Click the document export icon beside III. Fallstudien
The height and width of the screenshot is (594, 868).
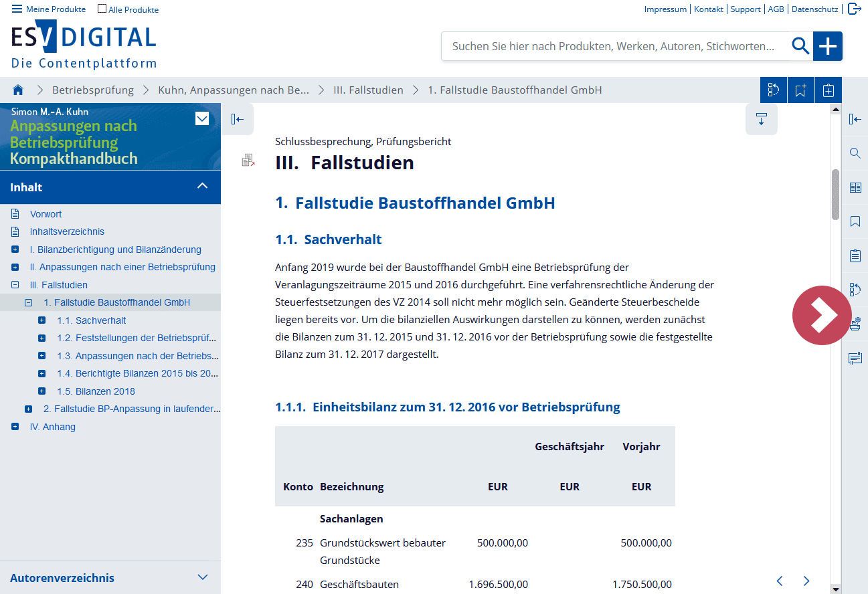coord(248,160)
